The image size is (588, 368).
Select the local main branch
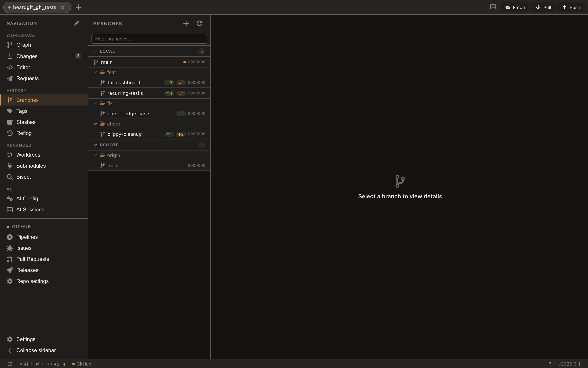[149, 62]
